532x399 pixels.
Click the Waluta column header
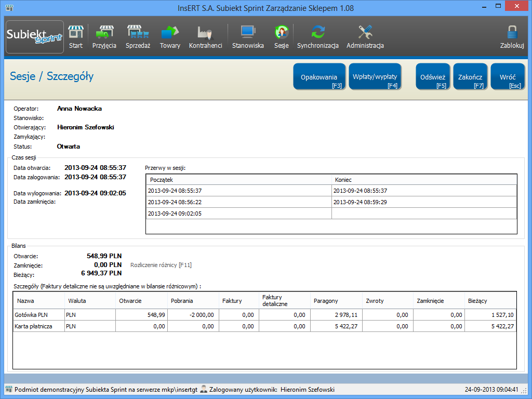pyautogui.click(x=90, y=301)
